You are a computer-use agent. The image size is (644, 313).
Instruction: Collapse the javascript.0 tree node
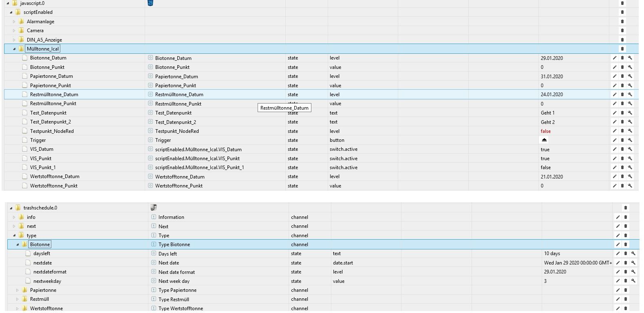click(8, 3)
